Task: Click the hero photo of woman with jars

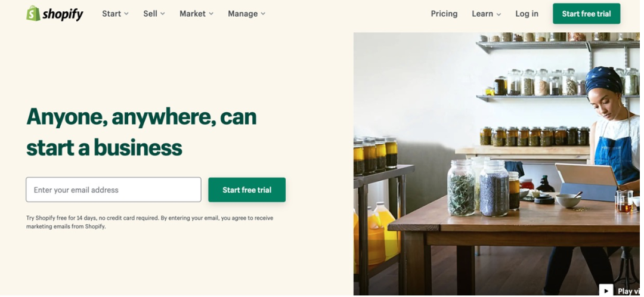Action: pos(497,164)
